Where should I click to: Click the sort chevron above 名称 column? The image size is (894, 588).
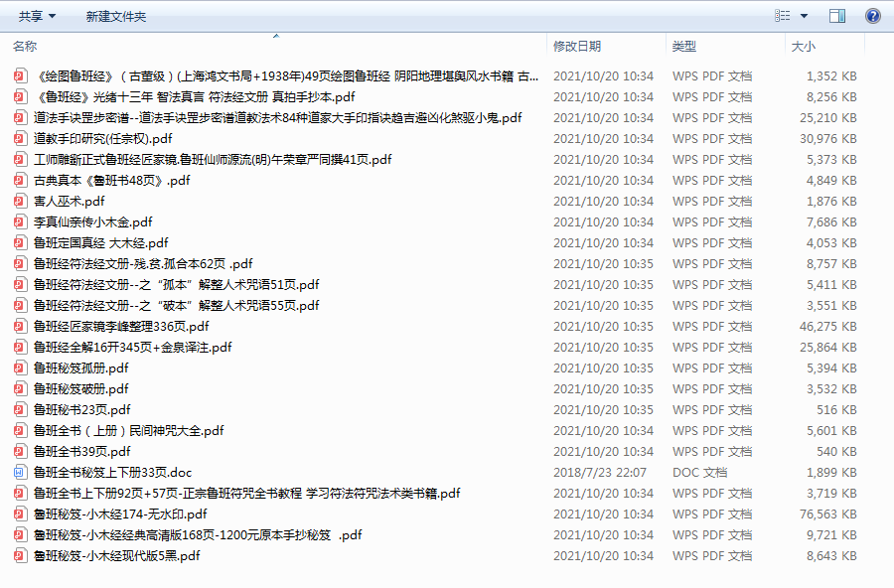click(x=276, y=35)
